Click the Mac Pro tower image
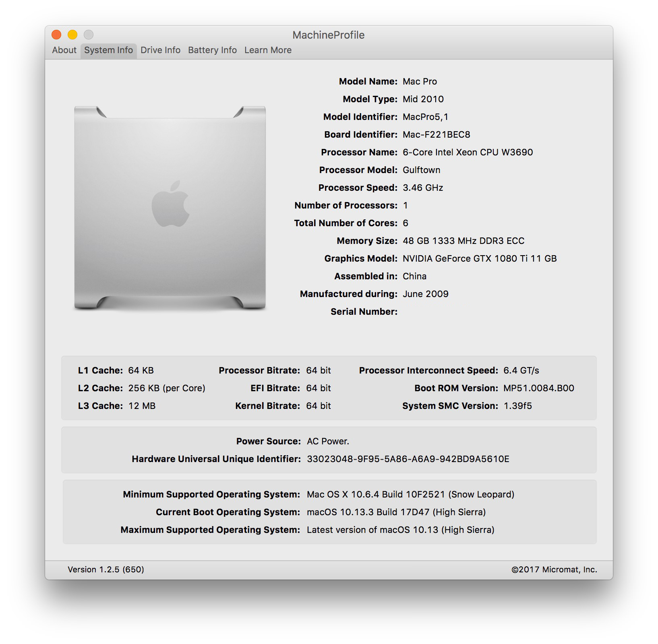The height and width of the screenshot is (644, 658). tap(170, 208)
